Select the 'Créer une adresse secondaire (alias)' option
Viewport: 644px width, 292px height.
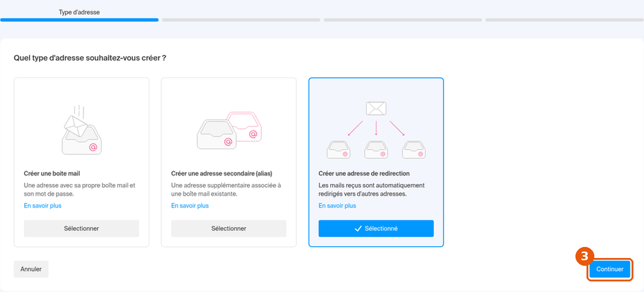pyautogui.click(x=229, y=229)
